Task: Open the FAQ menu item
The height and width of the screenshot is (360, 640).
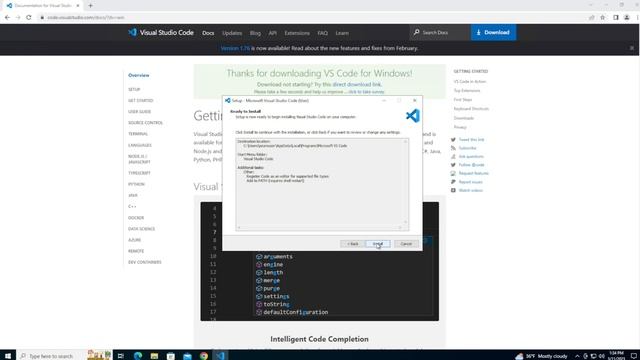Action: point(322,33)
